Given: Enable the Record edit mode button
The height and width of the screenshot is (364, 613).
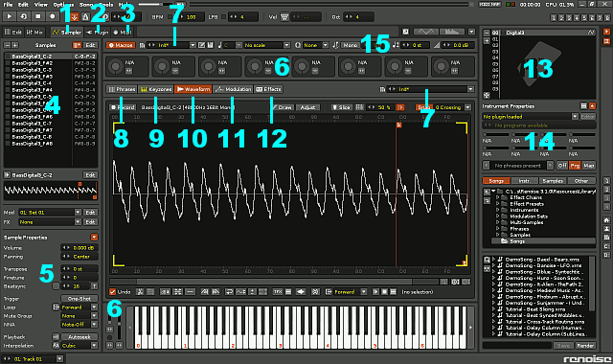Looking at the screenshot, I should click(53, 16).
